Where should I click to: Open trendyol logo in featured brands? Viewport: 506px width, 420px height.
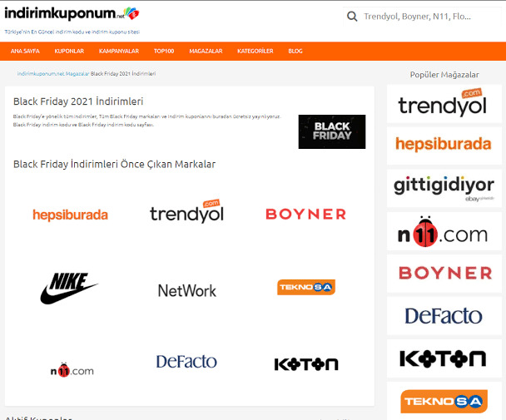pyautogui.click(x=186, y=211)
